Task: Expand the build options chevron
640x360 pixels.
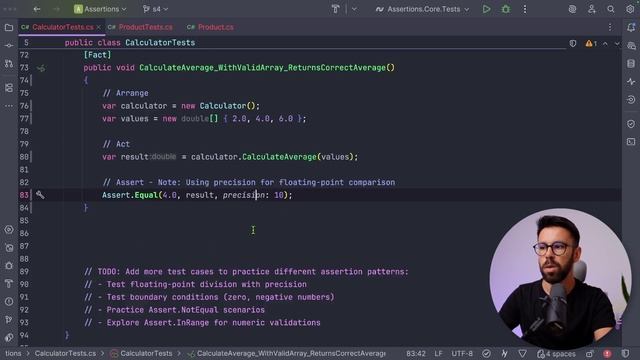Action: point(354,9)
